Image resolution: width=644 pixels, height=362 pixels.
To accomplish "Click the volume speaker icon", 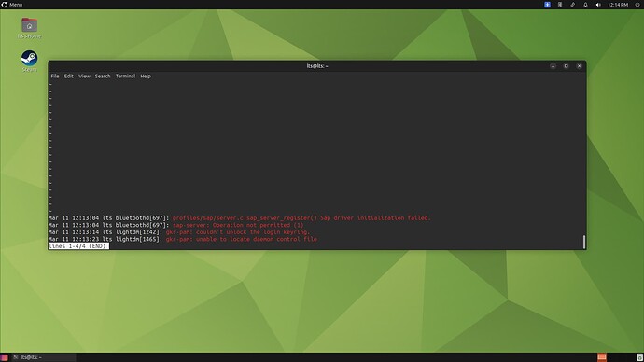I will click(x=598, y=5).
